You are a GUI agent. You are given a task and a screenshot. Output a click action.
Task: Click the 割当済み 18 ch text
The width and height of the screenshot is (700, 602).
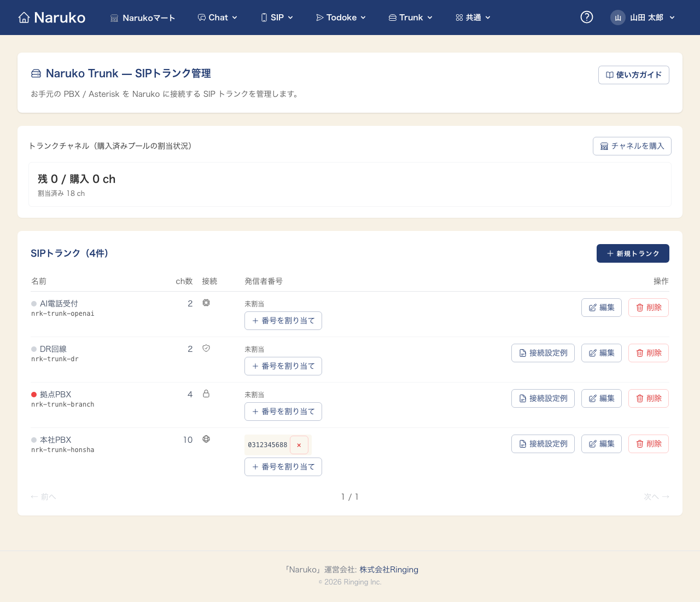coord(61,194)
